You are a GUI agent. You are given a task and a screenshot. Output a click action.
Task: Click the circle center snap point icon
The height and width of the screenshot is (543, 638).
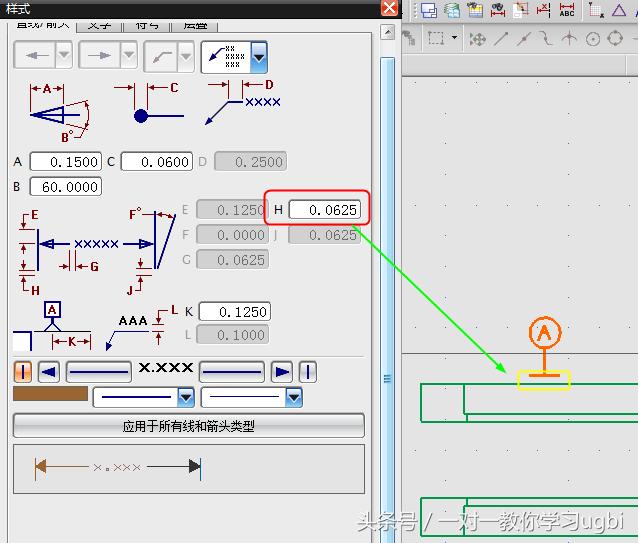tap(592, 38)
